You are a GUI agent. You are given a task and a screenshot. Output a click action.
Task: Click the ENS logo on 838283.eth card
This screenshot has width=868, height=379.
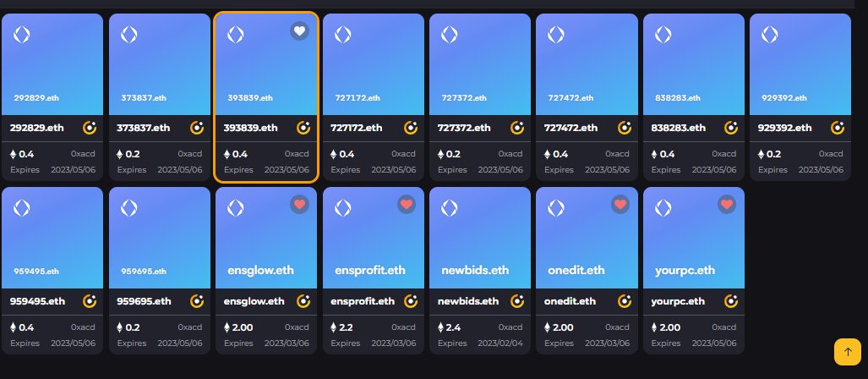[x=663, y=35]
